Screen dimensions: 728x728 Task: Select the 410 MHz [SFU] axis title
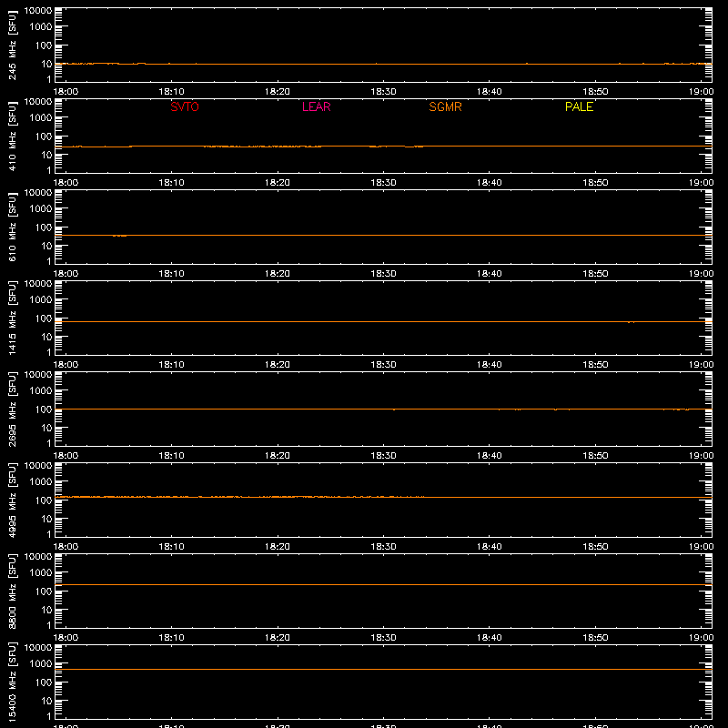coord(12,136)
